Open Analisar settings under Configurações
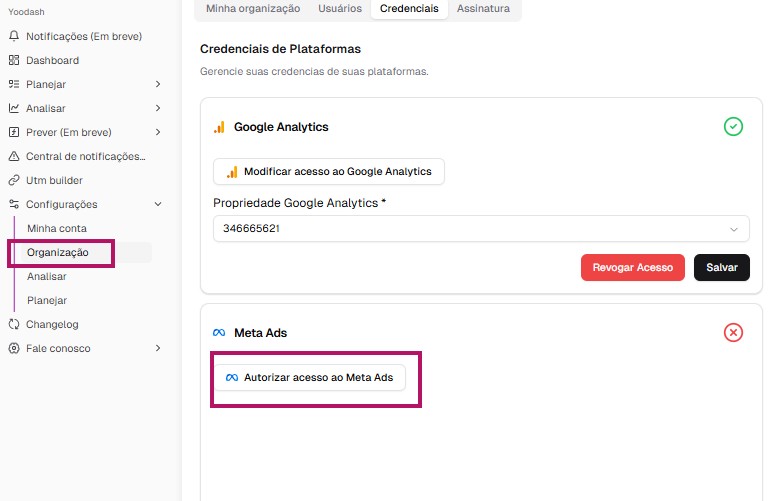Image resolution: width=770 pixels, height=501 pixels. tap(47, 277)
